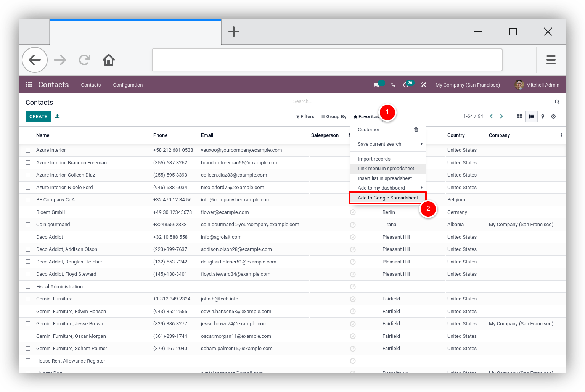This screenshot has width=585, height=392.
Task: Click the activity clock icon for Coin gourmand
Action: 353,225
